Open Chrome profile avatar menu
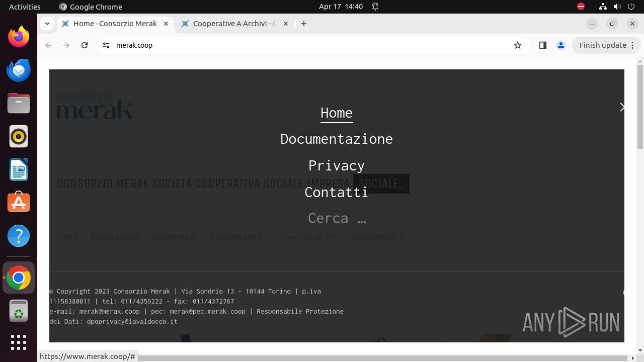Image resolution: width=644 pixels, height=362 pixels. [560, 45]
